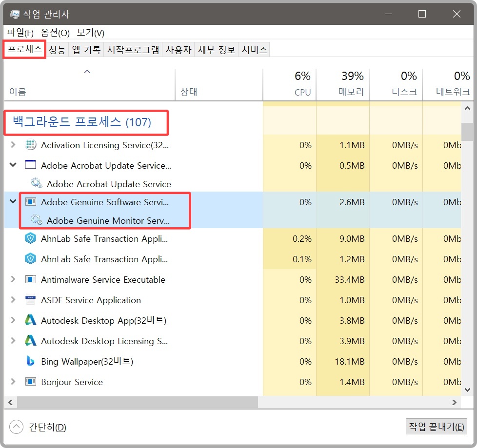Image resolution: width=477 pixels, height=448 pixels.
Task: Switch to the 세부 정보 tab
Action: coord(216,50)
